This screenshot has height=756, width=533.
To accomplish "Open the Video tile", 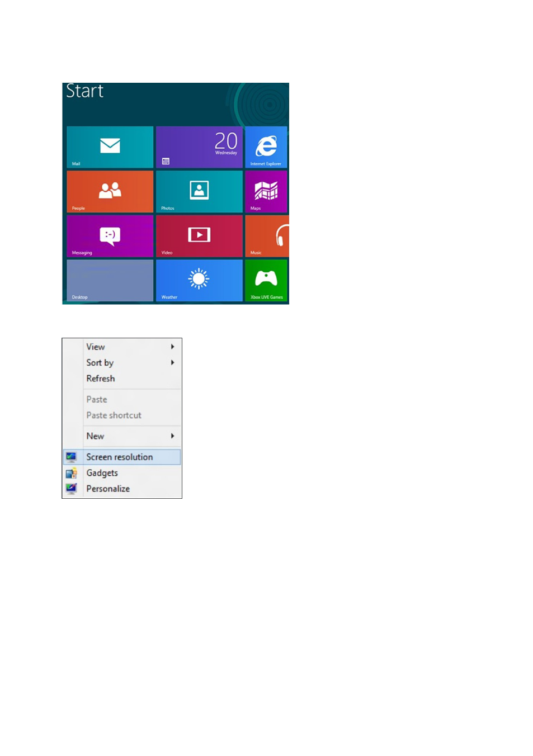I will (x=199, y=236).
